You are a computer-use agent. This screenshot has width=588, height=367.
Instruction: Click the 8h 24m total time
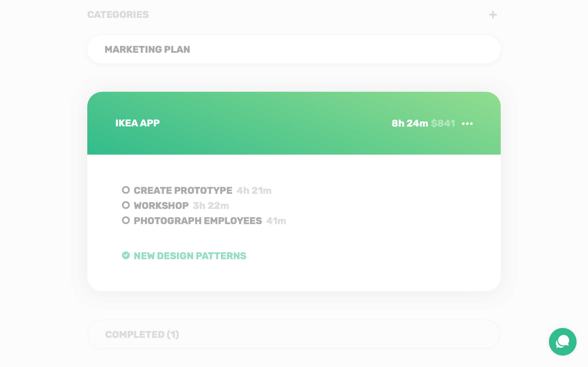pos(410,124)
